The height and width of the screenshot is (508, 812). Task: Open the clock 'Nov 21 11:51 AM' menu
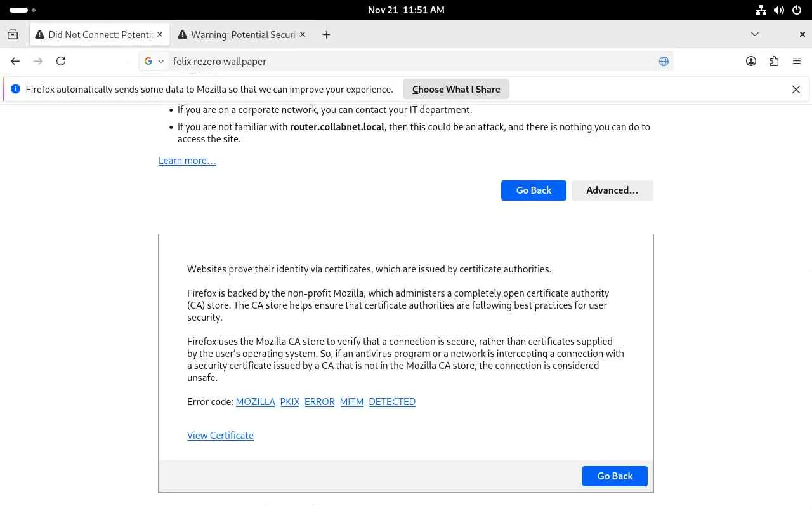coord(406,10)
